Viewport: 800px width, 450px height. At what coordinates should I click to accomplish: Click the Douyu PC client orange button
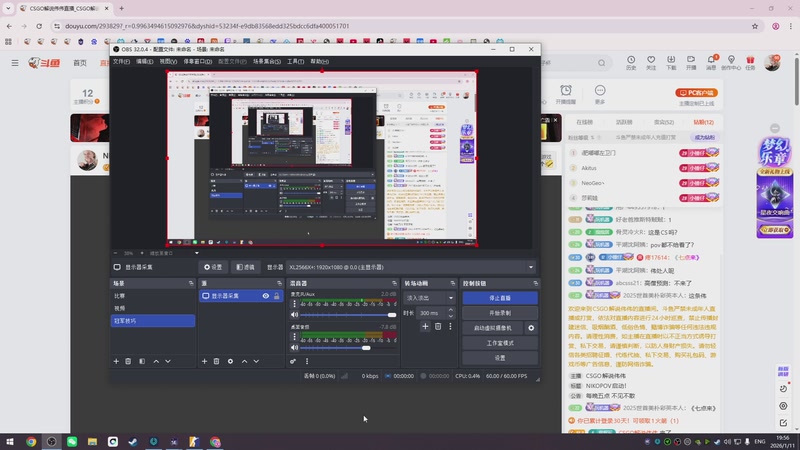[696, 93]
